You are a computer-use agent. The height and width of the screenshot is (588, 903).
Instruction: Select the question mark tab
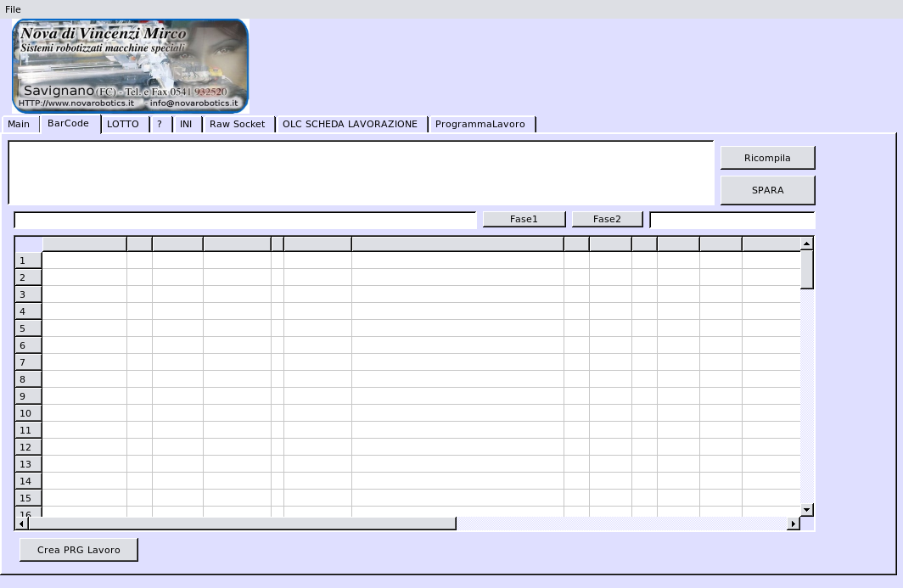click(160, 125)
